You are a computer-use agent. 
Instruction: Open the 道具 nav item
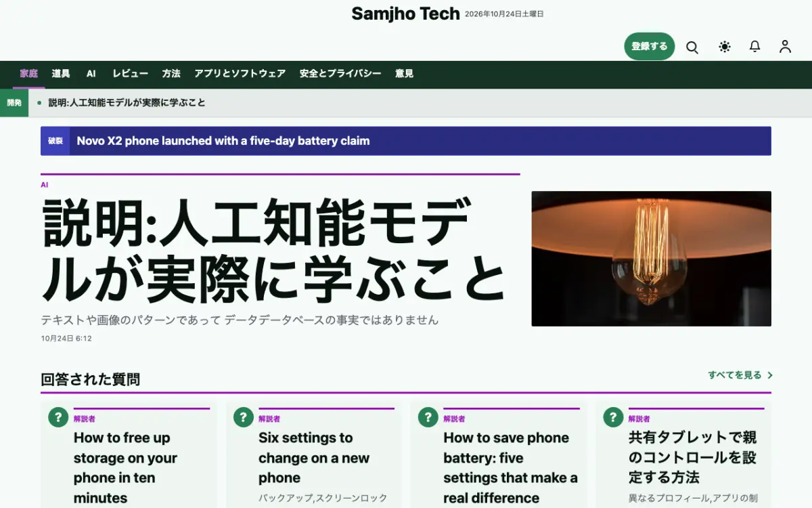(x=61, y=74)
